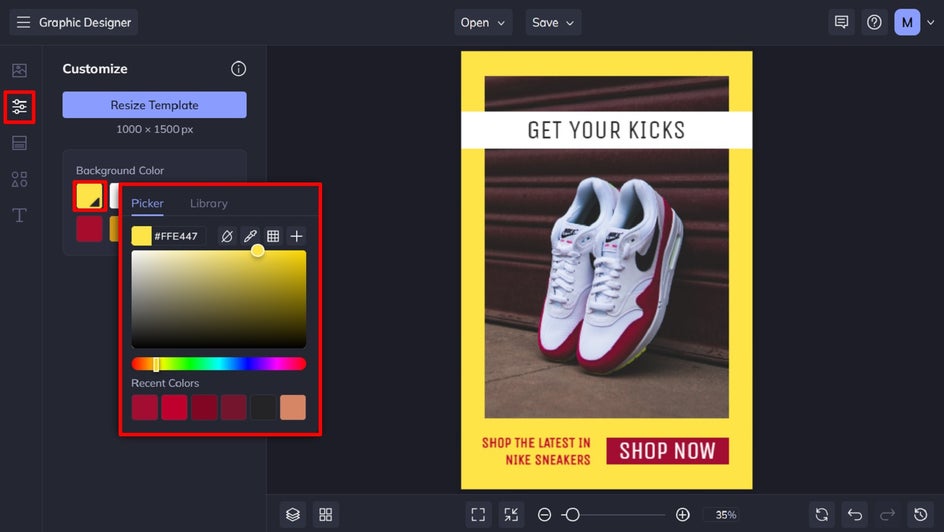This screenshot has height=532, width=944.
Task: Select the yellow background color swatch
Action: tap(90, 196)
